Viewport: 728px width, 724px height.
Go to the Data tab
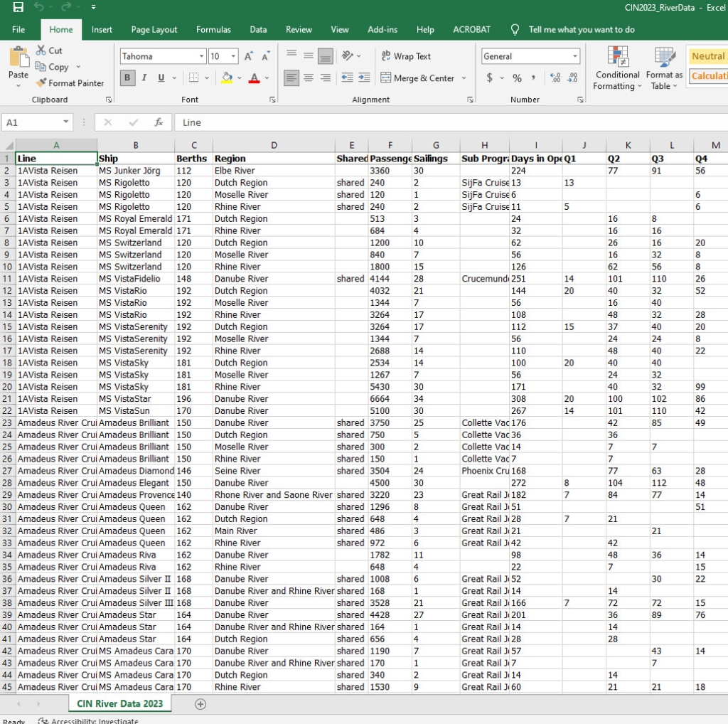tap(258, 30)
